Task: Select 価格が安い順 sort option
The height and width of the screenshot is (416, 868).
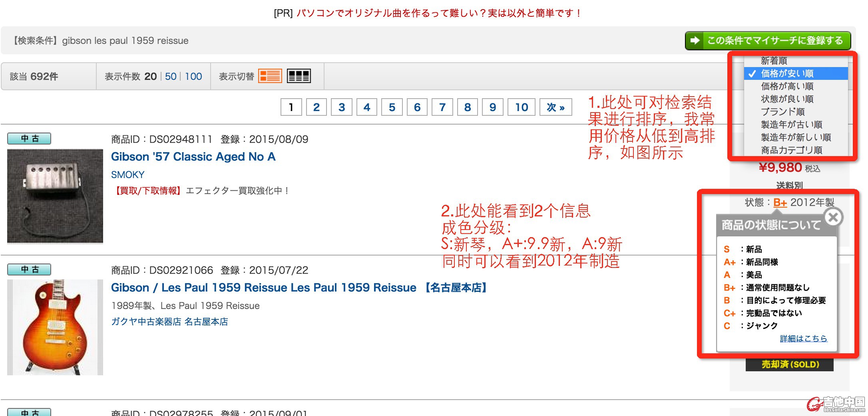Action: (787, 73)
